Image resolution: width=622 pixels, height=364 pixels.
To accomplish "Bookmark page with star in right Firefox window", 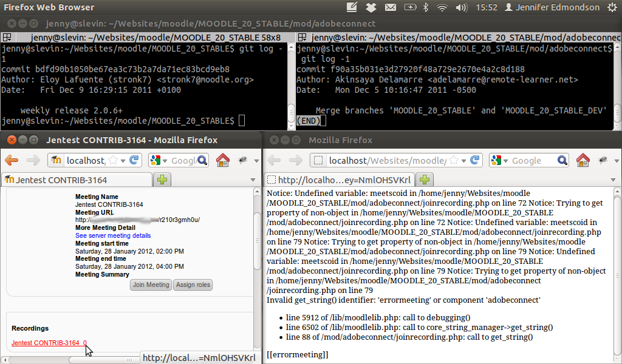I will [x=454, y=160].
